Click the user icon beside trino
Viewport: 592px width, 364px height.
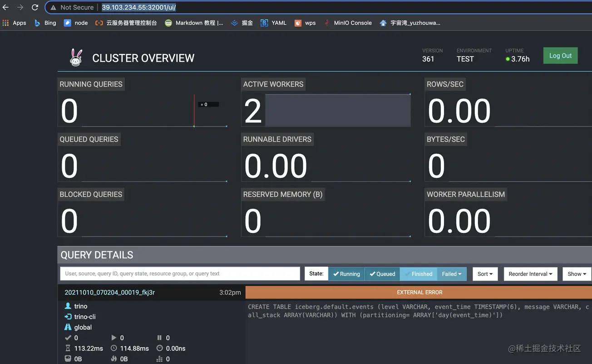click(x=68, y=306)
